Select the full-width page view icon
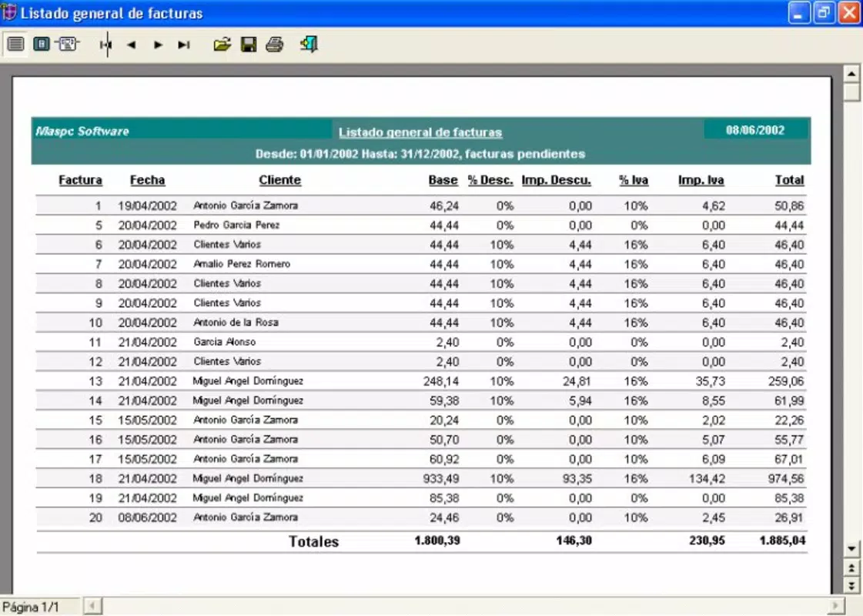 click(15, 44)
